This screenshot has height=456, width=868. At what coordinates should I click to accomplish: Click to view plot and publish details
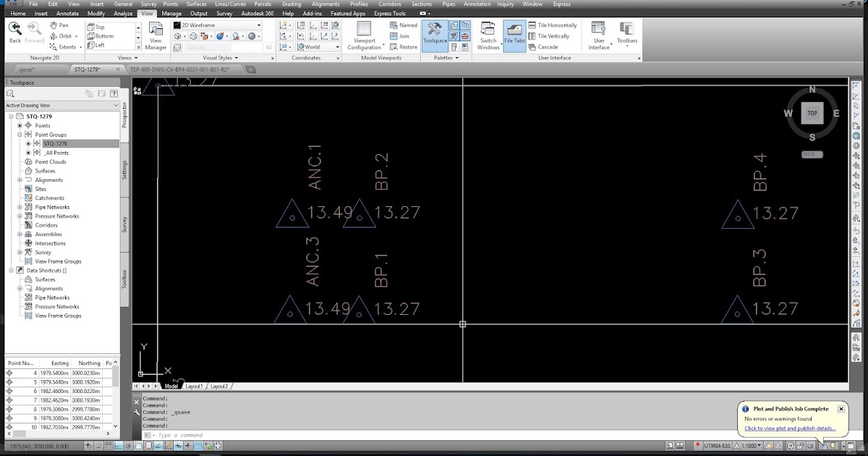click(791, 428)
